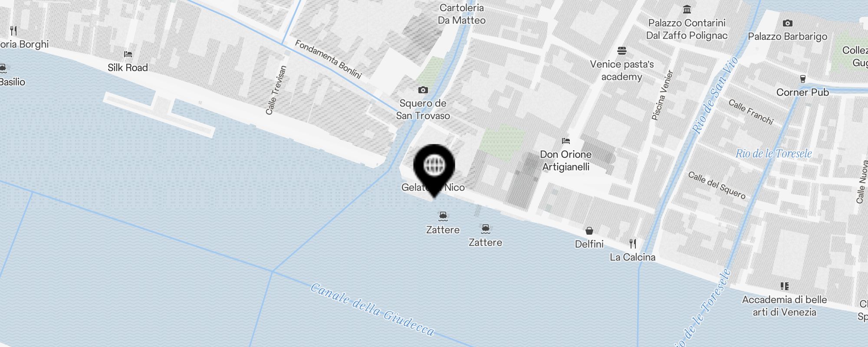
Task: Click the Canale della Giudecca water label
Action: coord(372,310)
